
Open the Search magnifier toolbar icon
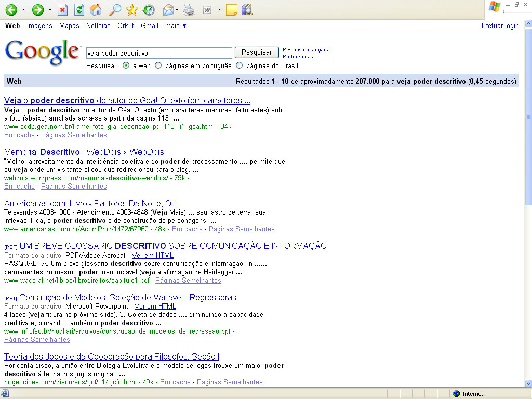click(x=115, y=10)
